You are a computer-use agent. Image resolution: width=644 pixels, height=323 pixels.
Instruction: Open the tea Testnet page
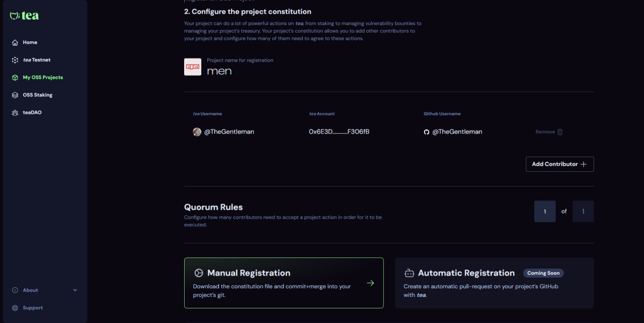(37, 60)
